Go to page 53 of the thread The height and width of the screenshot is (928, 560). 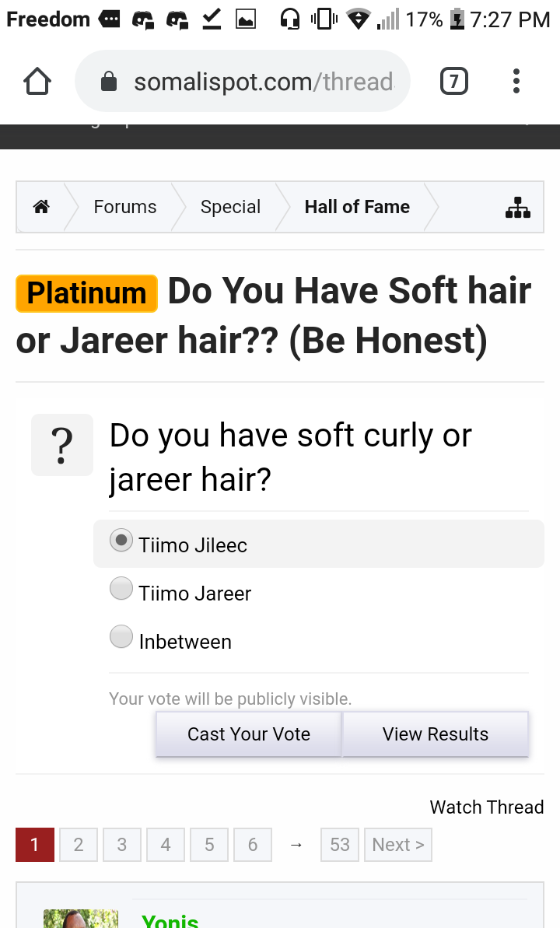click(x=340, y=845)
